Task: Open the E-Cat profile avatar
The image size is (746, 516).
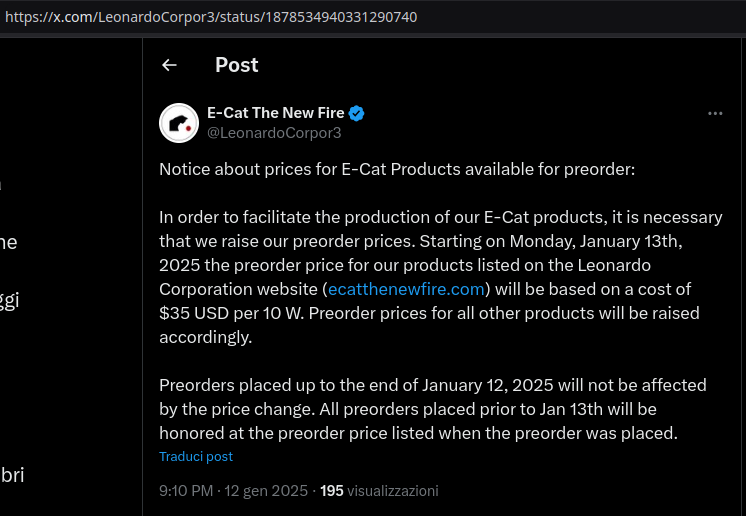Action: coord(179,123)
